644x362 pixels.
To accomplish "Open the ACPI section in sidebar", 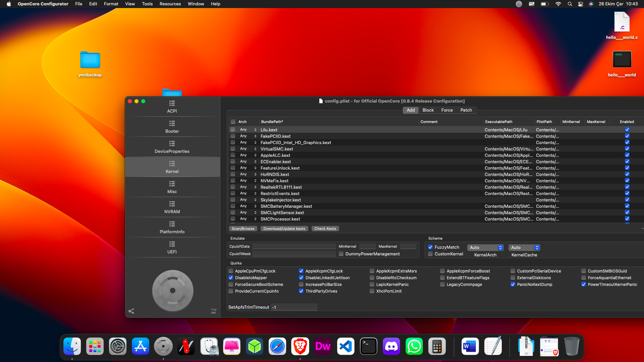I will tap(172, 106).
